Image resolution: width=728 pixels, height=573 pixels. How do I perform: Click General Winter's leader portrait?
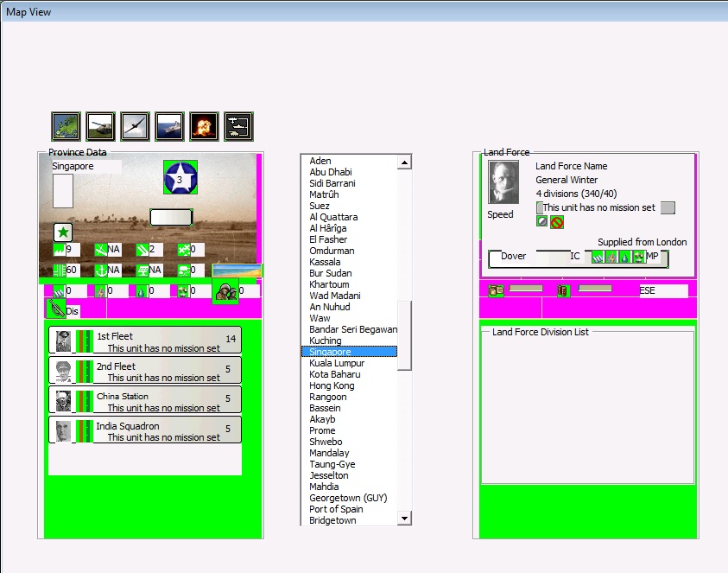point(503,182)
